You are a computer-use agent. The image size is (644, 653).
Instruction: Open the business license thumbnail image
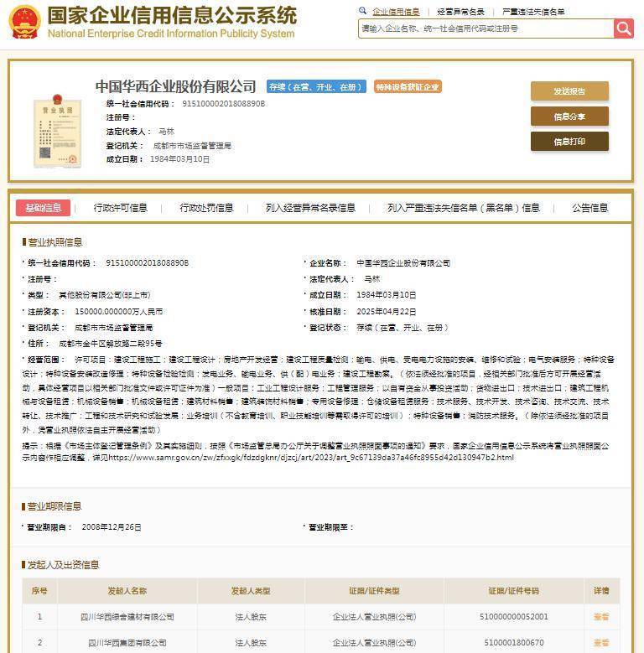[x=53, y=130]
